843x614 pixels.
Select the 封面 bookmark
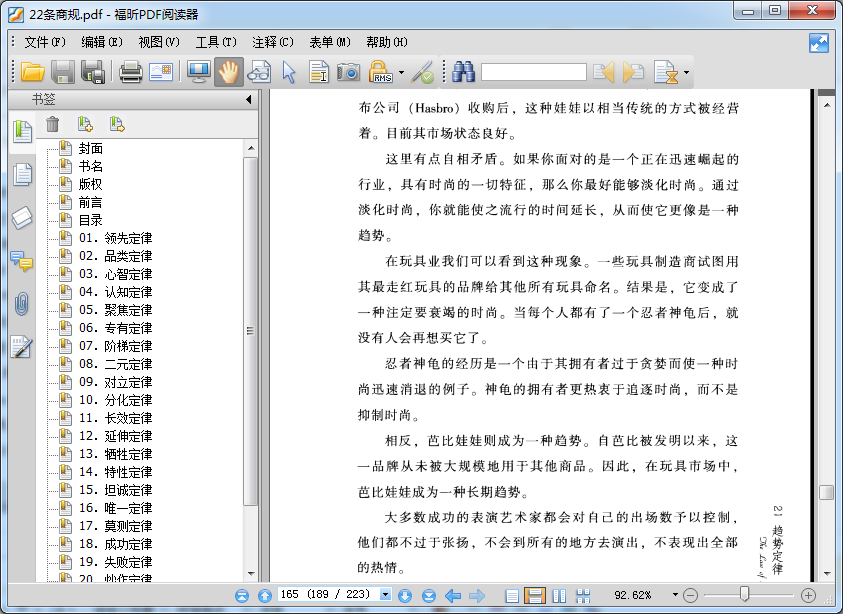click(90, 148)
